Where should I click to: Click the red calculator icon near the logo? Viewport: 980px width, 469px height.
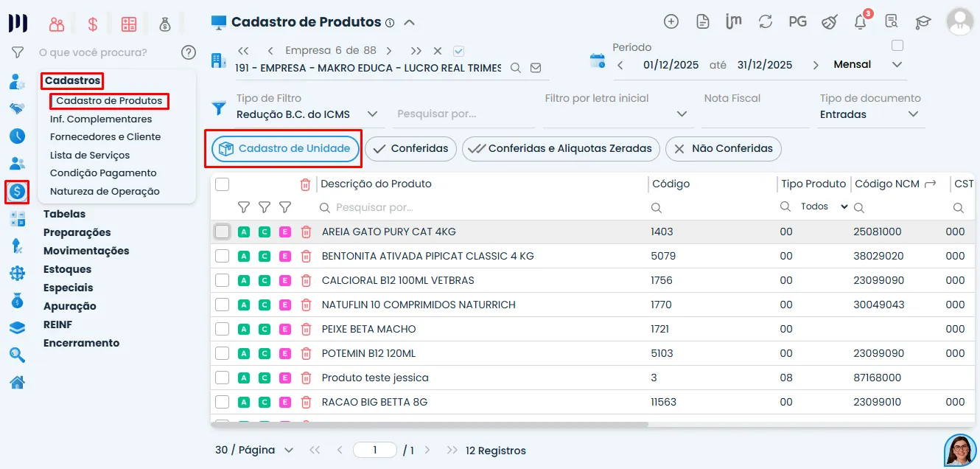(x=128, y=23)
